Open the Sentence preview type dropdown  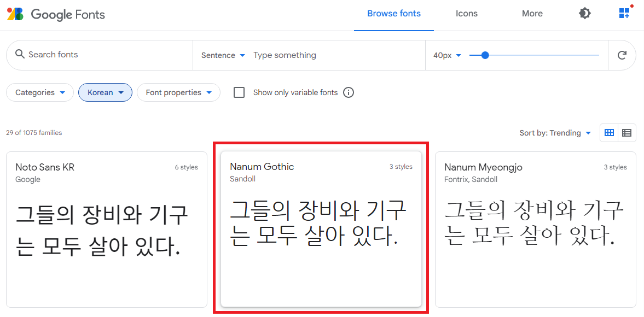(x=223, y=55)
